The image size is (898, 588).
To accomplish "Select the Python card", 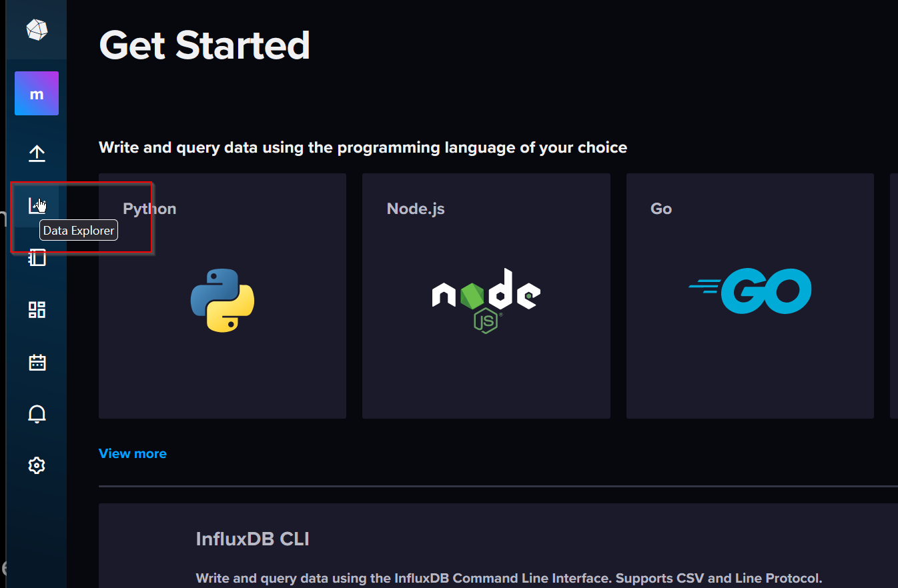I will (222, 296).
